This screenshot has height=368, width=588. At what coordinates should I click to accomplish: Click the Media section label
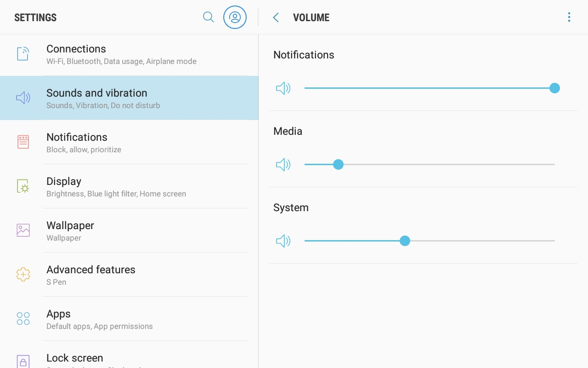[288, 131]
